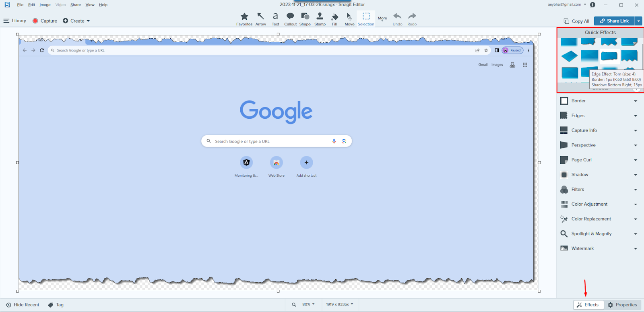
Task: Apply the curled-corner quick effect thumbnail
Action: (x=630, y=42)
